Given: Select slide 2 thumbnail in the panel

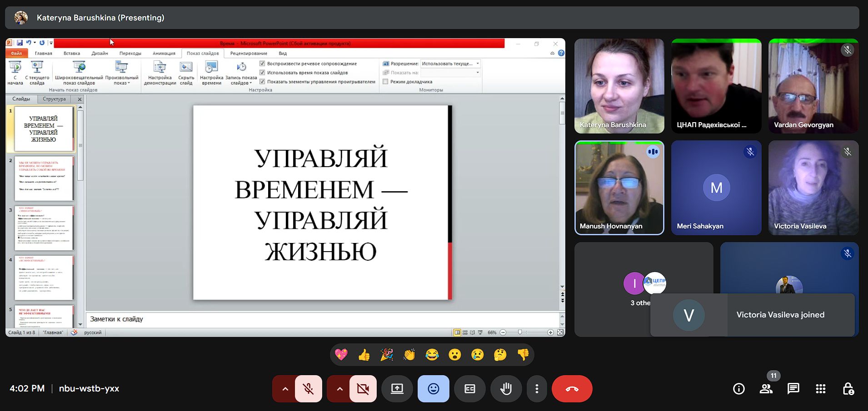Looking at the screenshot, I should coord(44,178).
